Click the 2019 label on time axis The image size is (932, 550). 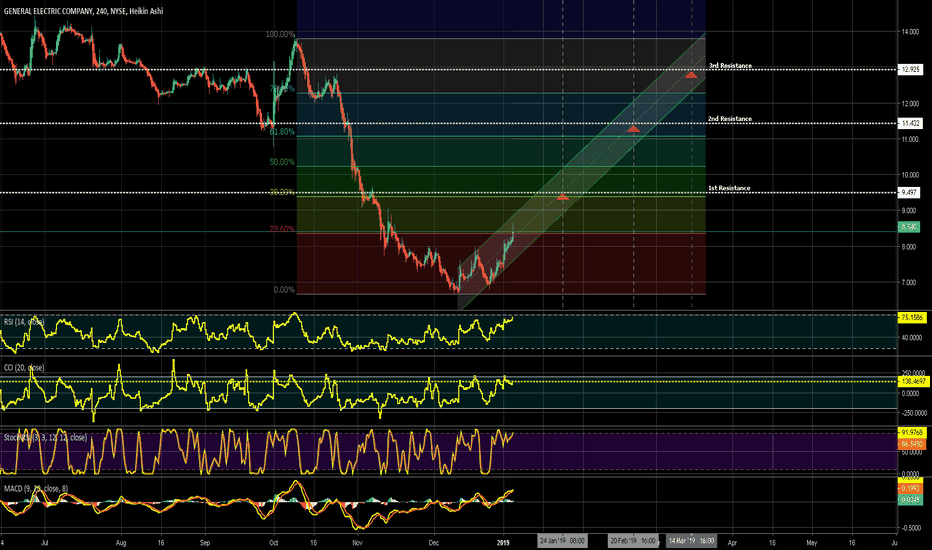(503, 542)
